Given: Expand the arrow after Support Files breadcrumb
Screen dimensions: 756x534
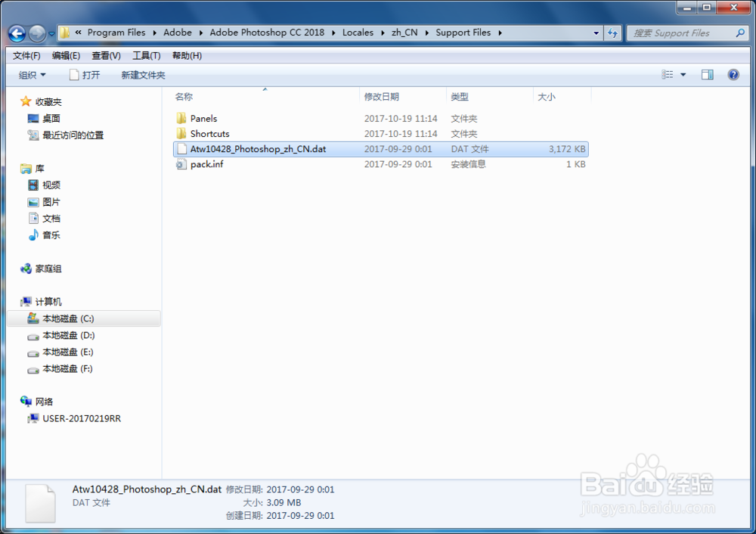Looking at the screenshot, I should tap(500, 33).
